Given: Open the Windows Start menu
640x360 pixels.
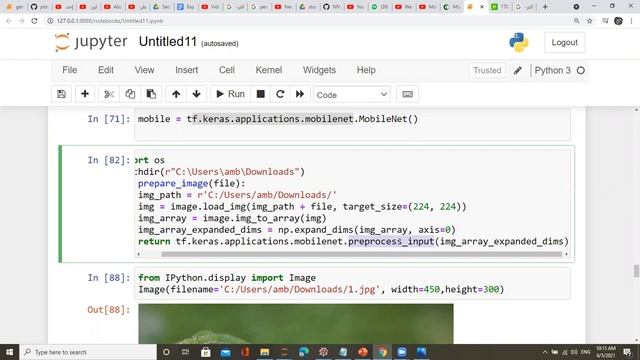Looking at the screenshot, I should [x=9, y=352].
